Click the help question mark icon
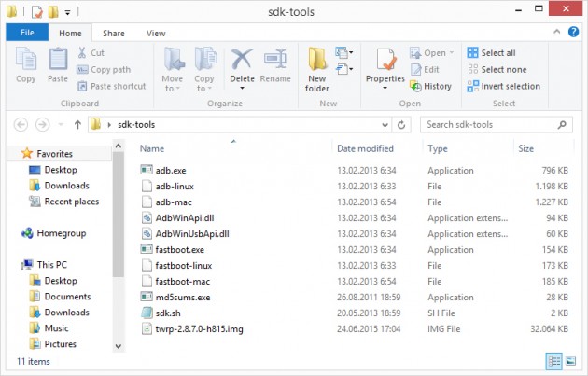Viewport: 588px width, 376px height. (576, 33)
